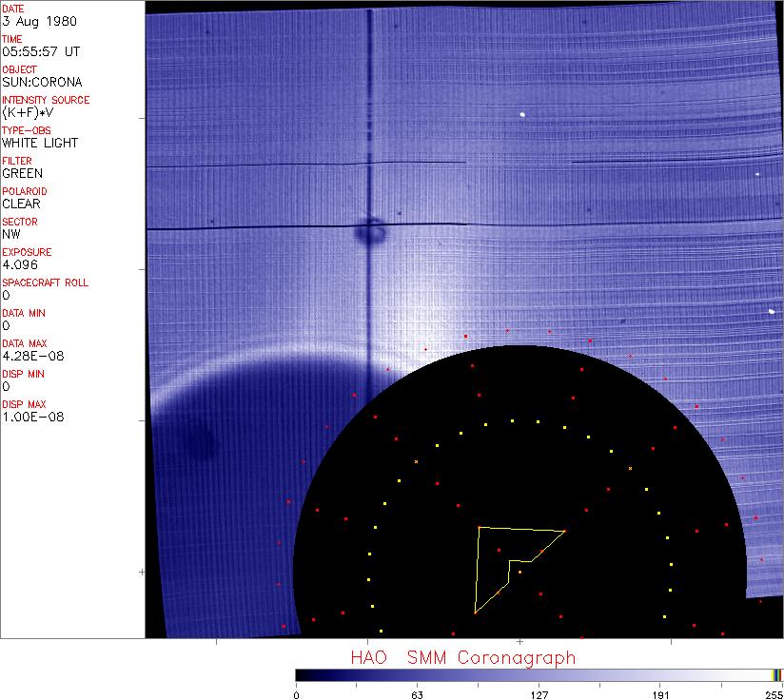
Task: Click the yellow end of the color bar
Action: point(776,675)
